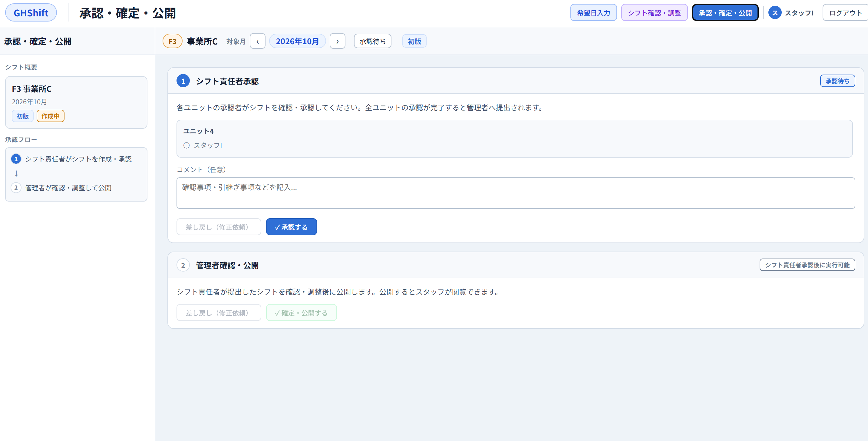Click step 1 circle in 承認フロー
Image resolution: width=868 pixels, height=441 pixels.
(x=16, y=159)
